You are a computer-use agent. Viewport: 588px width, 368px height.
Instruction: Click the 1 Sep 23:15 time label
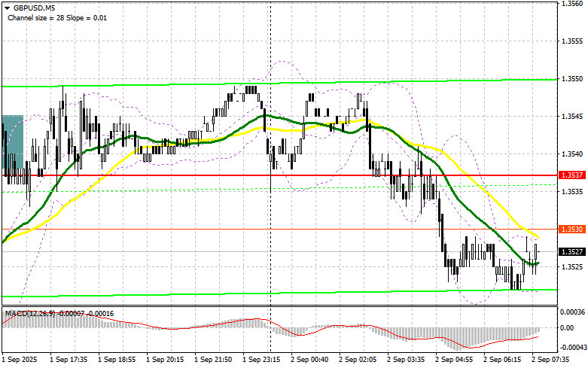coord(261,360)
